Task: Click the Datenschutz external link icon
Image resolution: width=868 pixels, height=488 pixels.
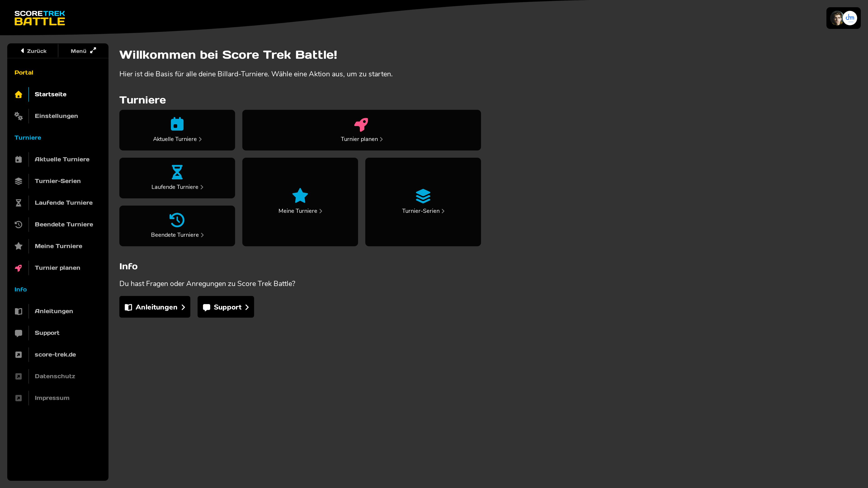Action: click(x=19, y=377)
